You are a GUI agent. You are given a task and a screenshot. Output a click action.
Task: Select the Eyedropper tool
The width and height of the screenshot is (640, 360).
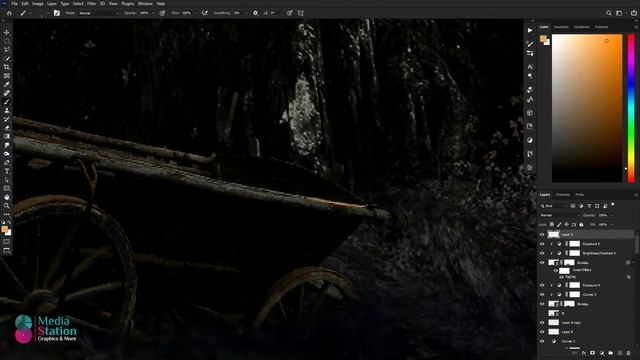point(7,84)
